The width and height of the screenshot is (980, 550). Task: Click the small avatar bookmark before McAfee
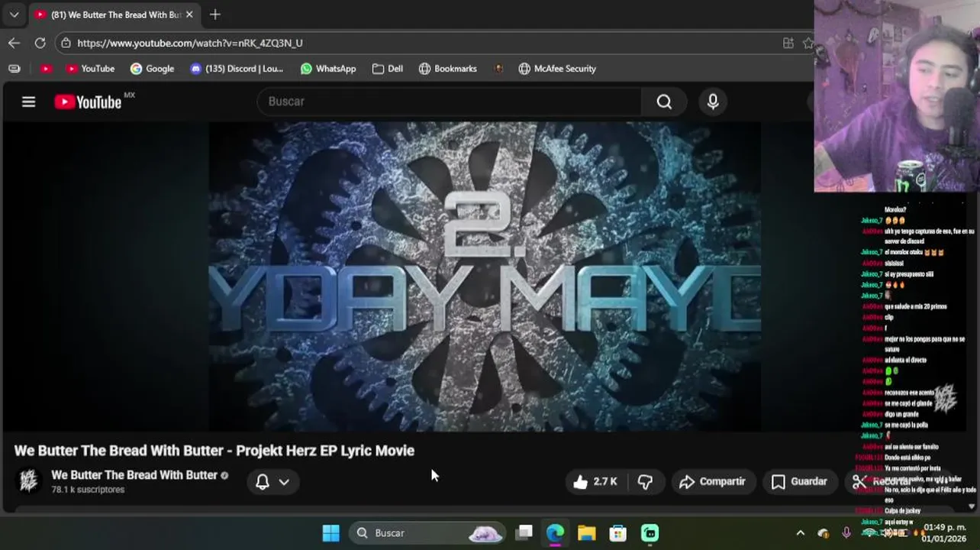coord(498,69)
